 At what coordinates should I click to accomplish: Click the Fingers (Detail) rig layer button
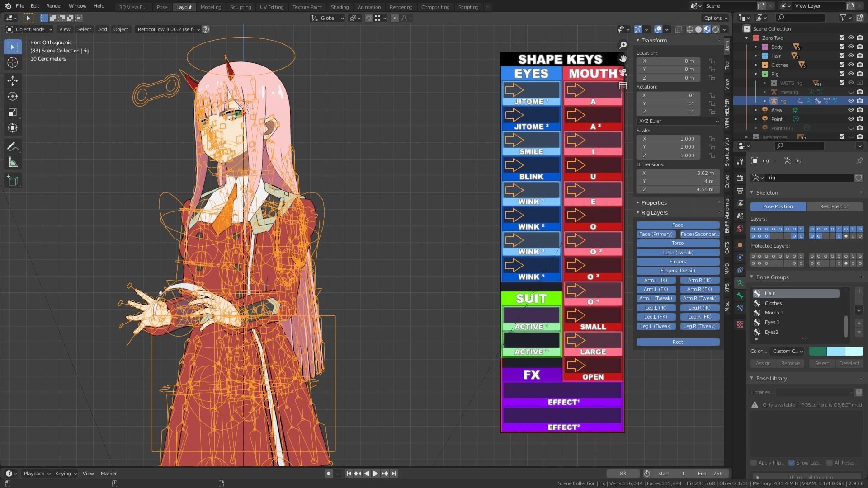click(678, 271)
